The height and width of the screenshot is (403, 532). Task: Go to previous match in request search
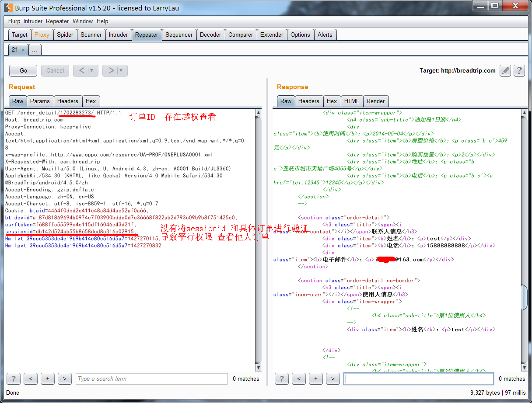pos(30,379)
